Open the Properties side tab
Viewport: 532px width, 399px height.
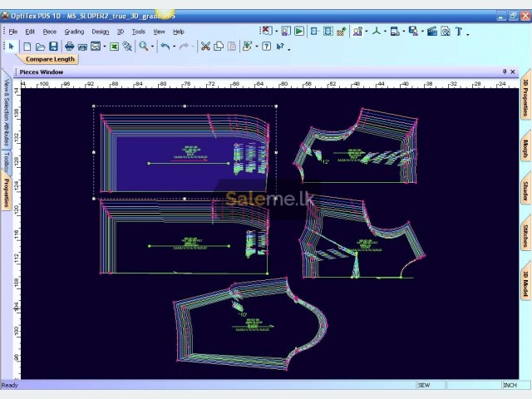[6, 192]
